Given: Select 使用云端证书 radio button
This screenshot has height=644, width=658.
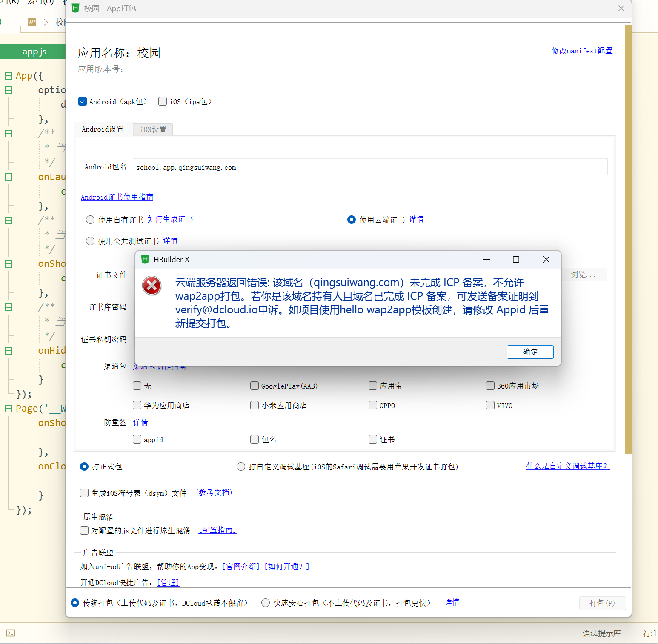Looking at the screenshot, I should (352, 220).
